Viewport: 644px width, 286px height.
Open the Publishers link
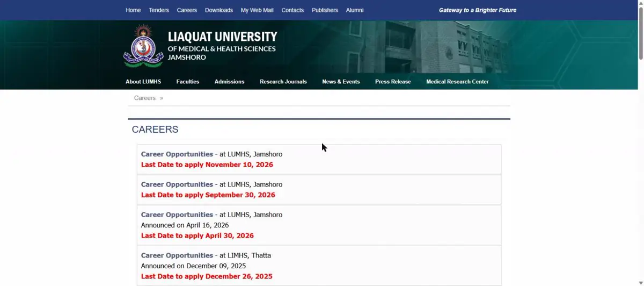(x=325, y=10)
